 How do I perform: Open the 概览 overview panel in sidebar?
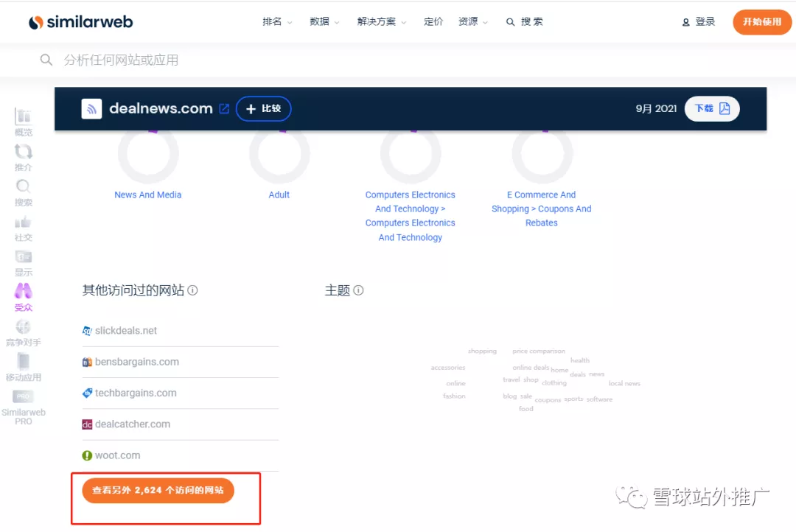tap(23, 122)
